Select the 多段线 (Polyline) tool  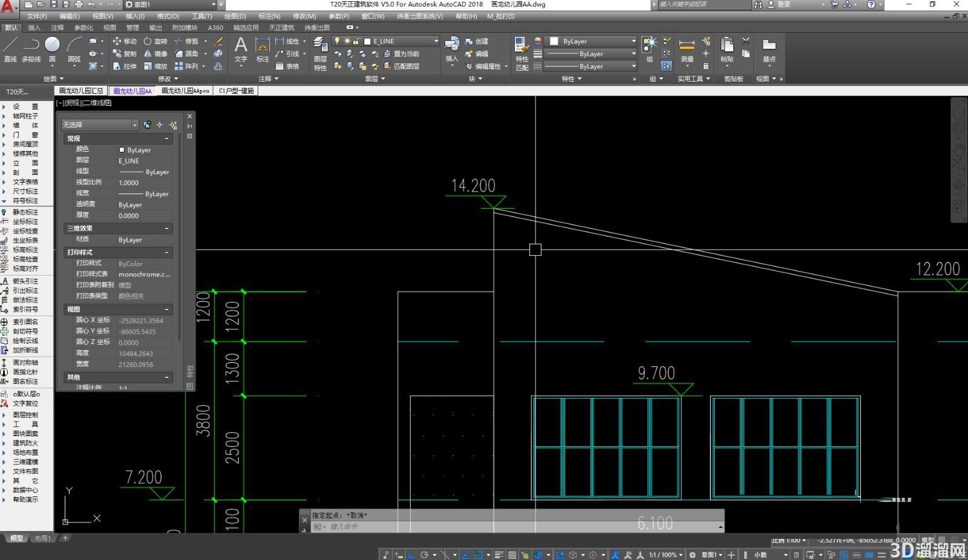tap(31, 49)
